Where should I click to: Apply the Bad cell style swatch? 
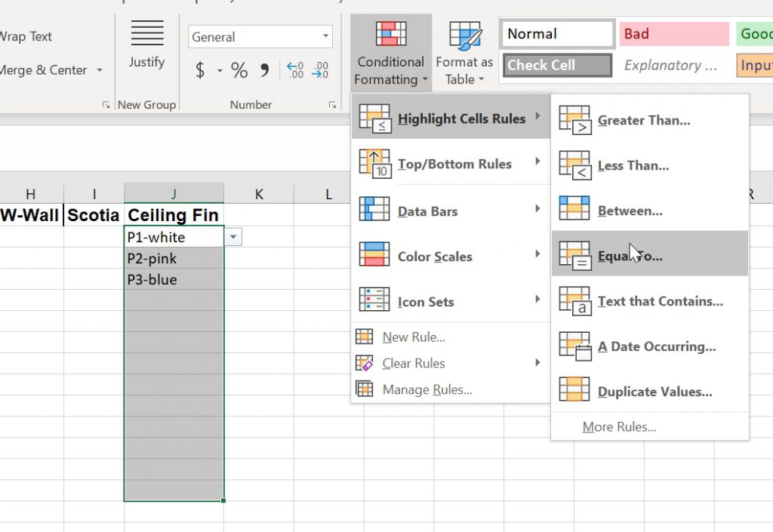click(673, 34)
